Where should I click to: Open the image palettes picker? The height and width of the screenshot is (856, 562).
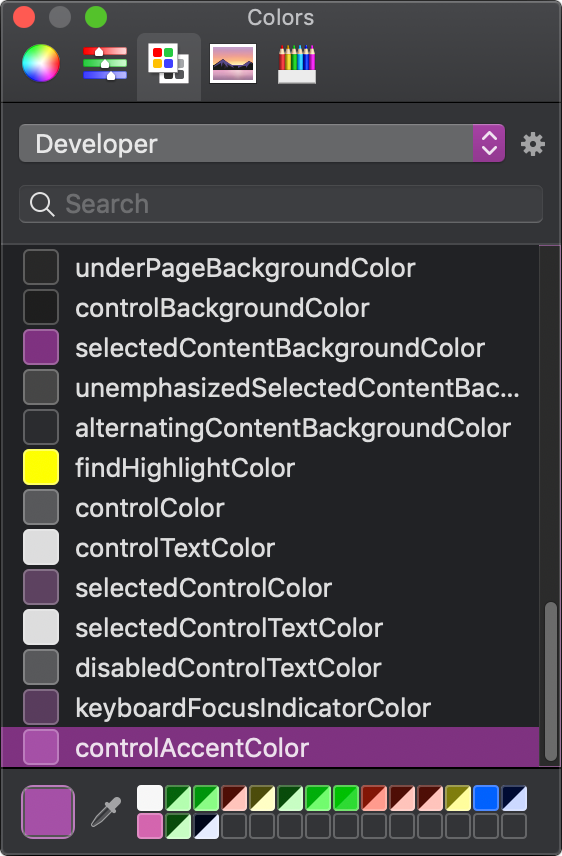233,64
